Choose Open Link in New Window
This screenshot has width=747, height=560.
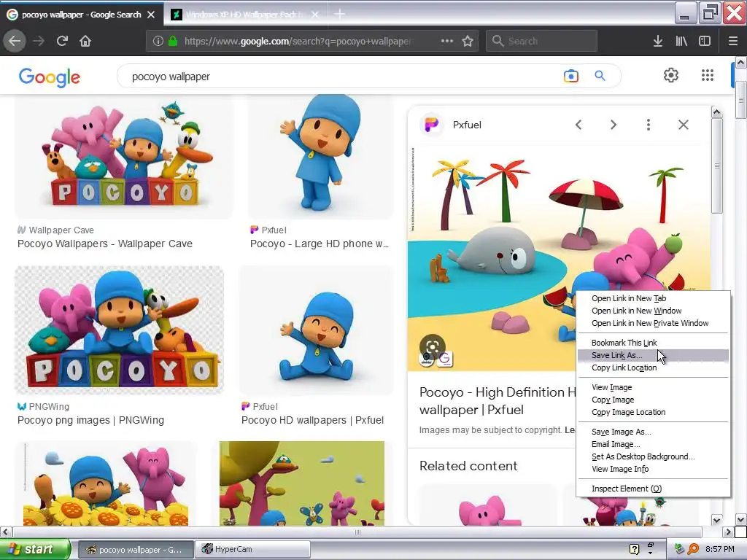coord(636,311)
